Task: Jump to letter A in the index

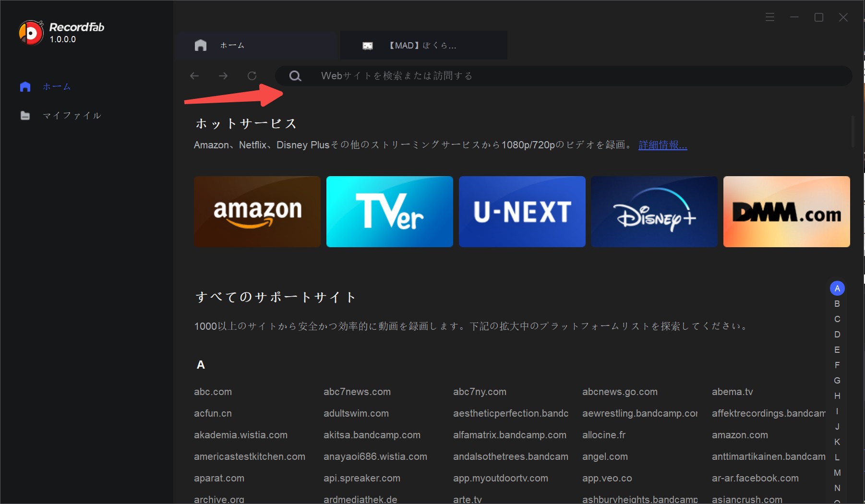Action: tap(837, 288)
